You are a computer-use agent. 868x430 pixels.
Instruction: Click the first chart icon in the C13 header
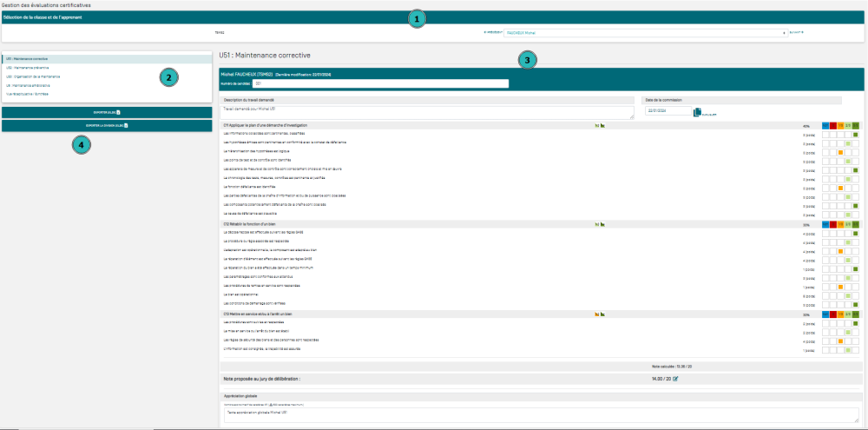coord(596,314)
